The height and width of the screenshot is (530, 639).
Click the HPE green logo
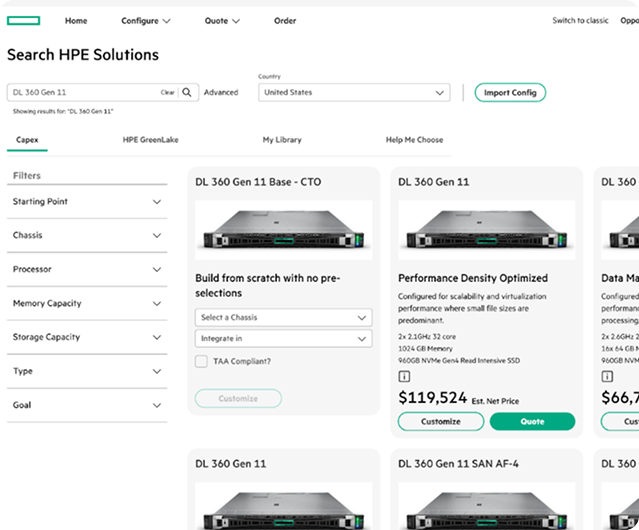pos(24,20)
